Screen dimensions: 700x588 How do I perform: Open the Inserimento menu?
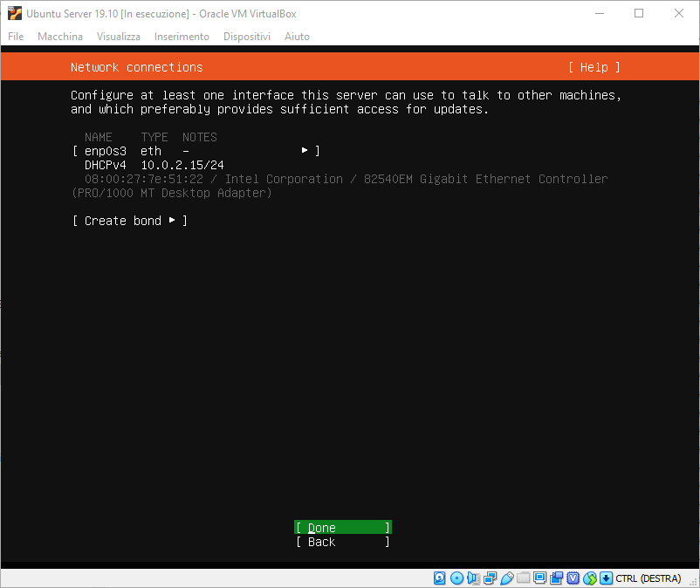pyautogui.click(x=182, y=36)
